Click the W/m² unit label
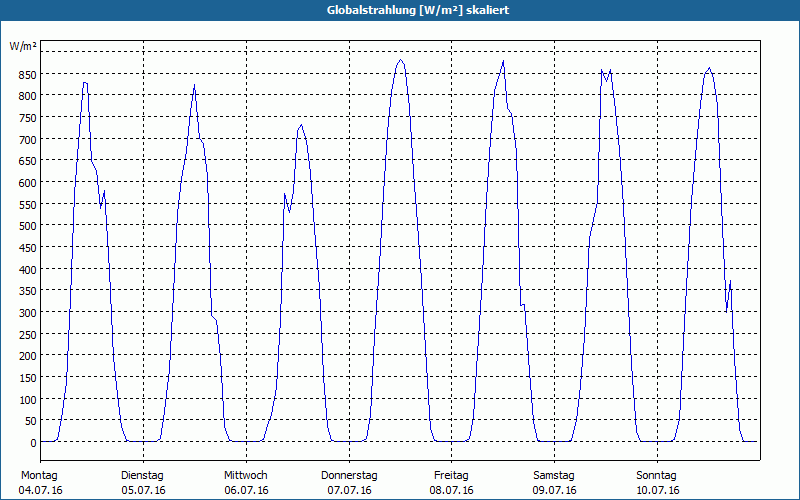Image resolution: width=800 pixels, height=500 pixels. 23,46
